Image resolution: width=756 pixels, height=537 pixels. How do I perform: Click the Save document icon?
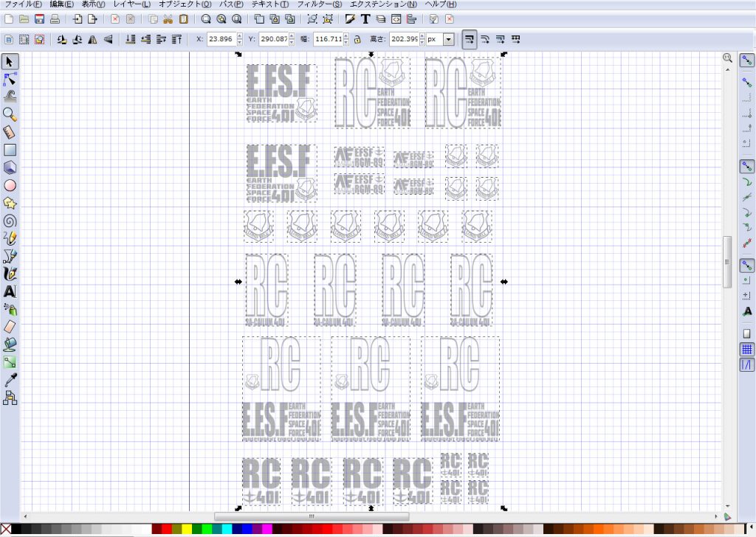(40, 18)
